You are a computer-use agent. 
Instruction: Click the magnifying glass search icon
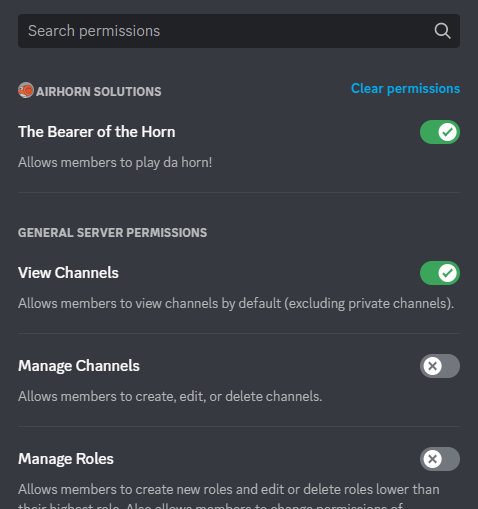(442, 31)
